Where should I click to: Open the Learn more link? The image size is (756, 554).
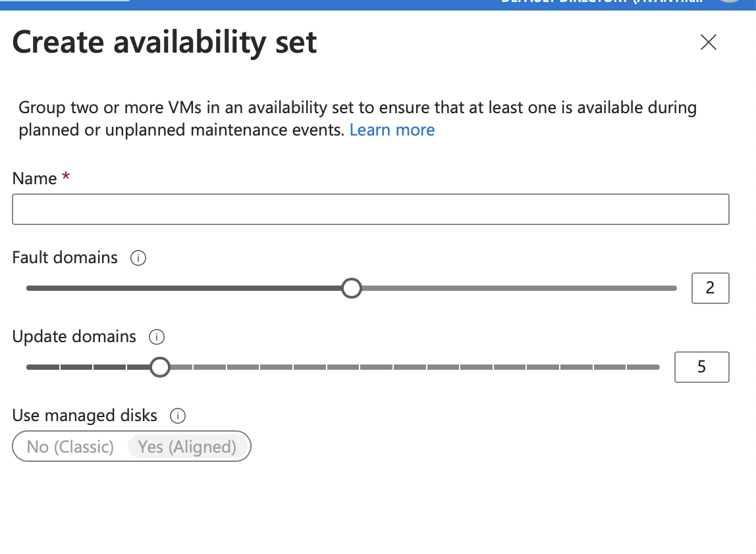(392, 130)
